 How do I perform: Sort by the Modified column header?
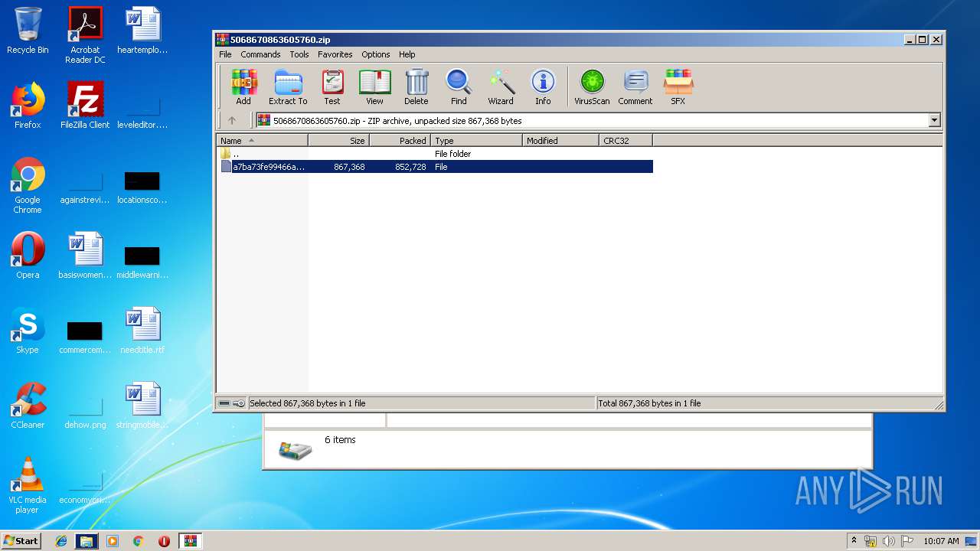(561, 140)
